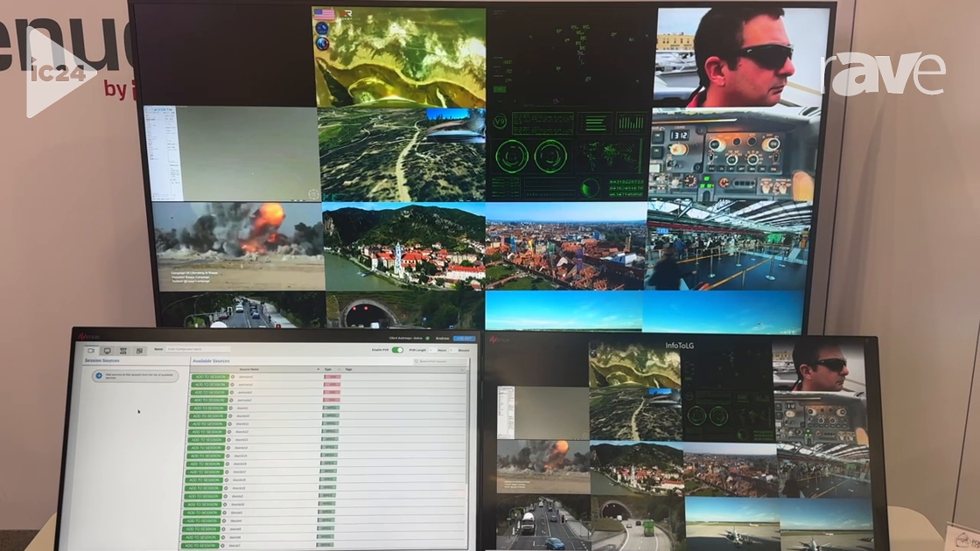Viewport: 980px width, 551px height.
Task: Toggle the Enable PVR switch
Action: coord(397,350)
